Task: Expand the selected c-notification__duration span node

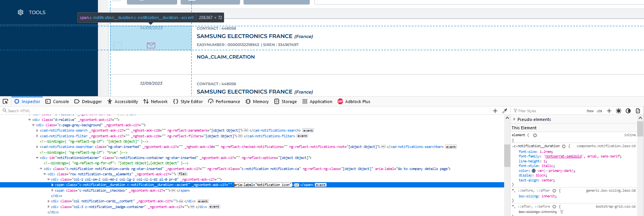Action: (x=53, y=185)
